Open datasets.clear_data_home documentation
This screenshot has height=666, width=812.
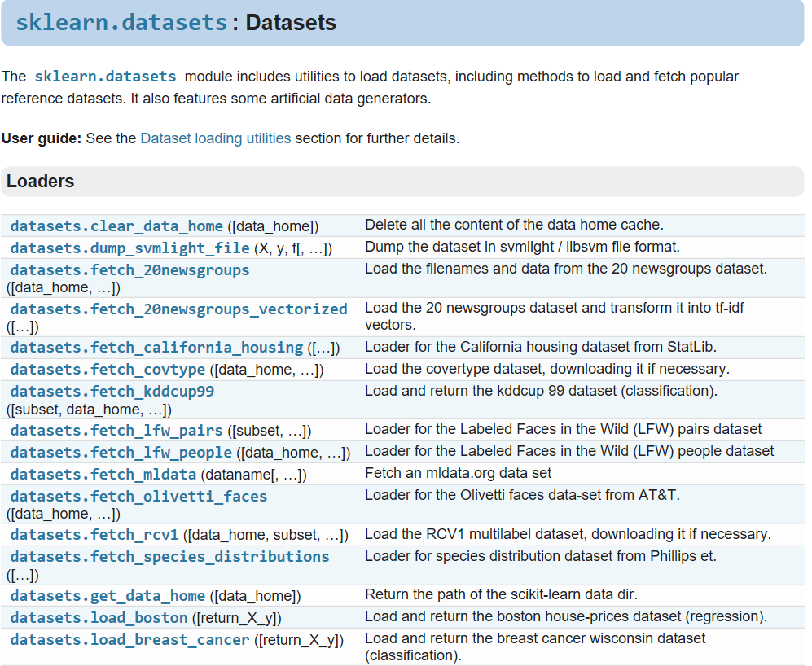click(116, 226)
